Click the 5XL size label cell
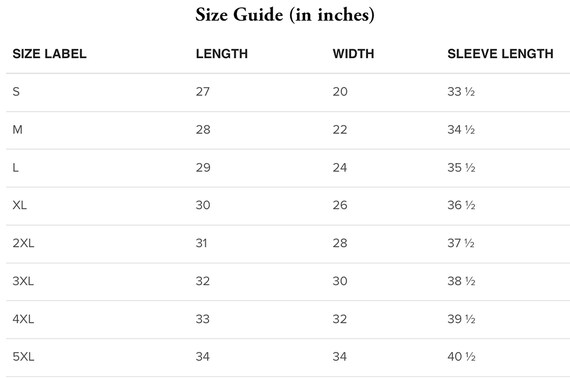 pos(23,357)
